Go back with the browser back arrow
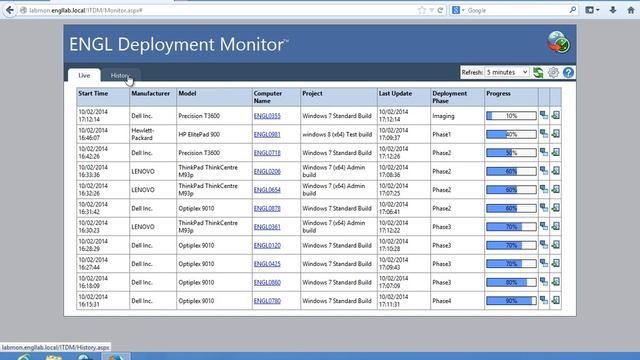The width and height of the screenshot is (640, 360). [9, 10]
